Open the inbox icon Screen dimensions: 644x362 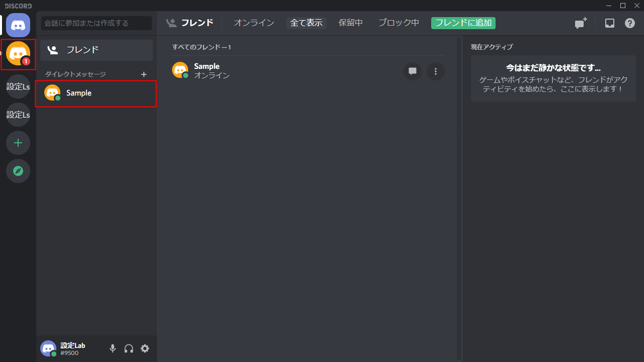coord(610,23)
